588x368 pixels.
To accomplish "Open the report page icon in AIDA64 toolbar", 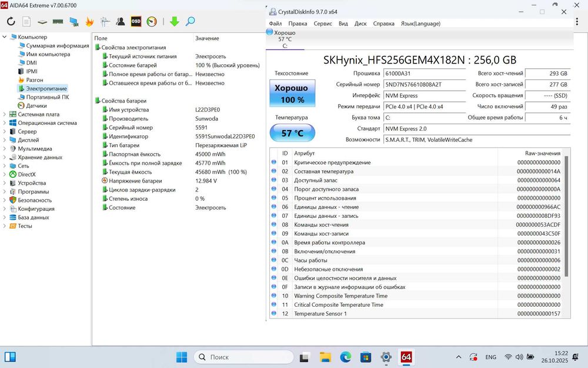I will click(x=26, y=21).
